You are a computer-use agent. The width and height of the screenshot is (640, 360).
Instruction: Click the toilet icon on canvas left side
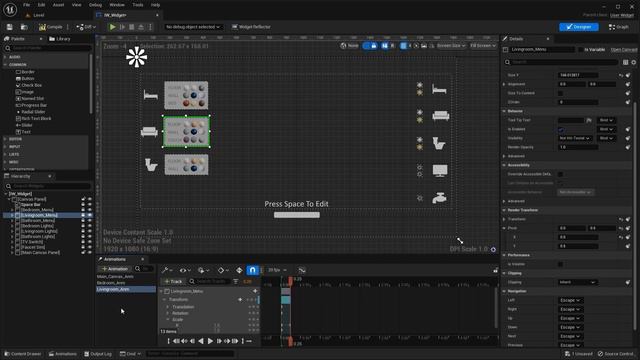[x=151, y=165]
